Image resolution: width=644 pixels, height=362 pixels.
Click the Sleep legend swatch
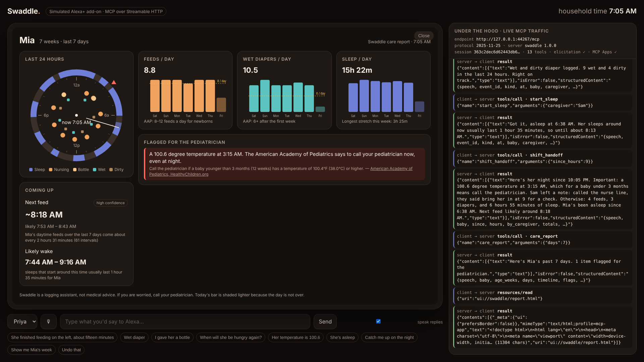pyautogui.click(x=31, y=170)
